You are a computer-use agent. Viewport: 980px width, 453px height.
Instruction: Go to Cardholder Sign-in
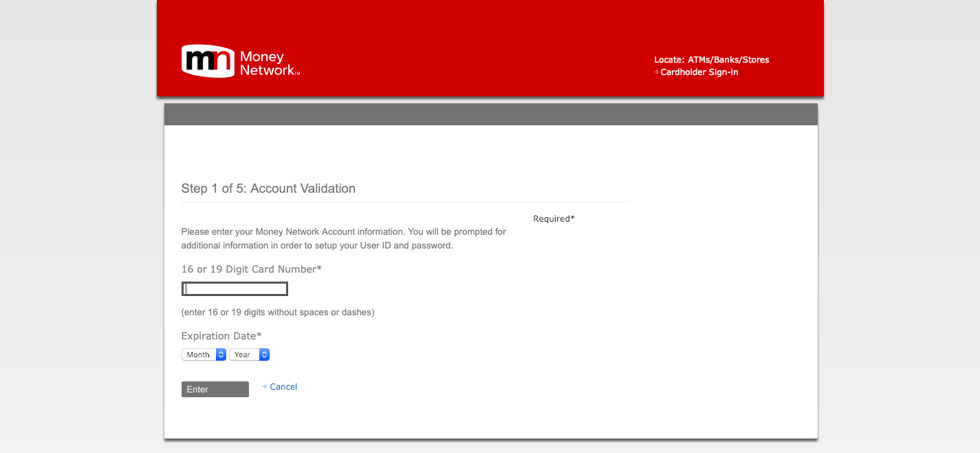pyautogui.click(x=699, y=72)
